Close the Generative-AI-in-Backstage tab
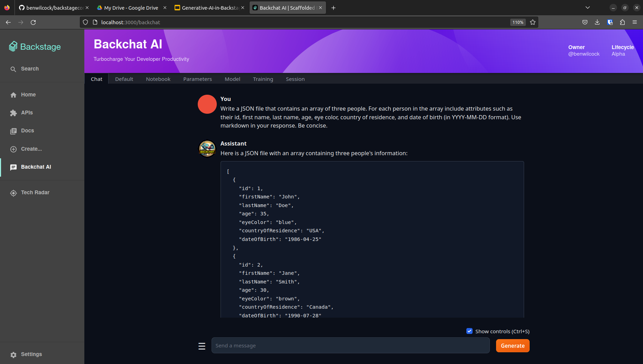643x364 pixels. 243,8
